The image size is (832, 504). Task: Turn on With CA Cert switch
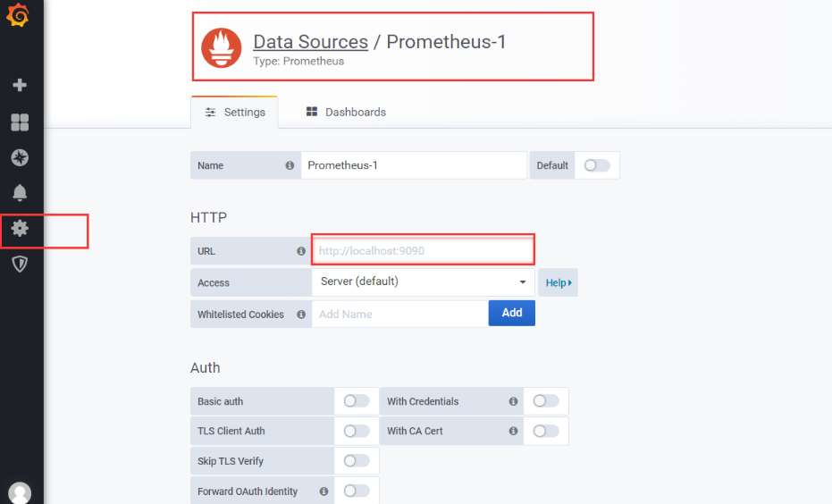point(545,431)
